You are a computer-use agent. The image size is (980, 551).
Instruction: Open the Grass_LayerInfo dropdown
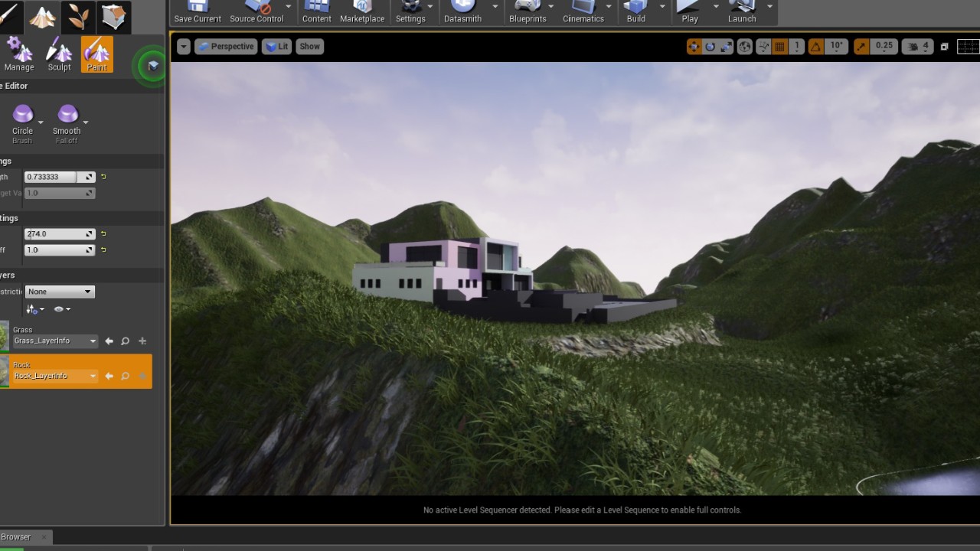click(55, 341)
